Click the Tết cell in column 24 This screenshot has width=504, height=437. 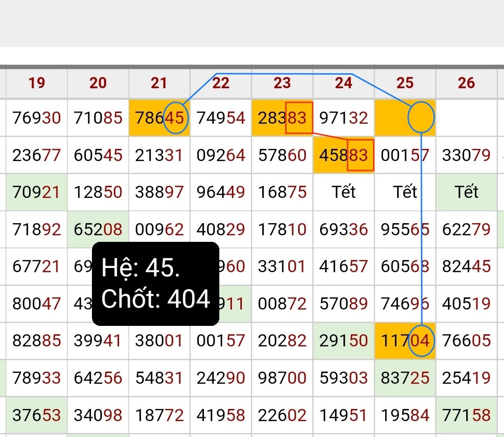[x=343, y=192]
